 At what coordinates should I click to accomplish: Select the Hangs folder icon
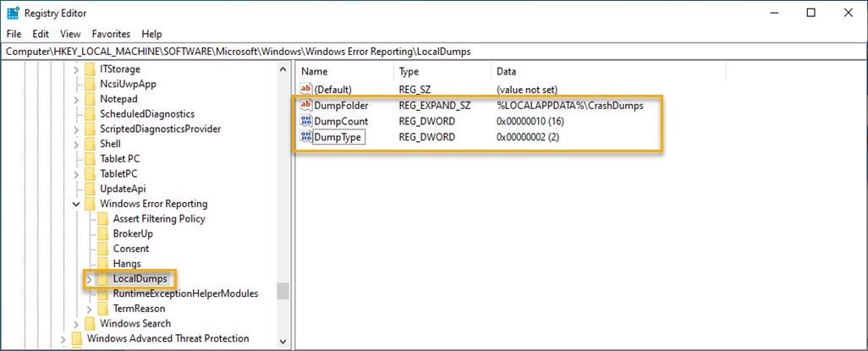pyautogui.click(x=103, y=264)
